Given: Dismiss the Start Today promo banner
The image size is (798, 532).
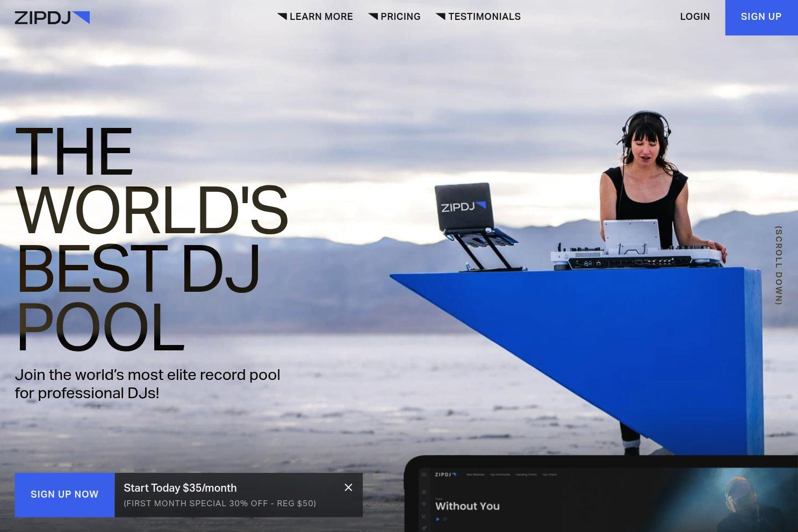Looking at the screenshot, I should pos(348,487).
